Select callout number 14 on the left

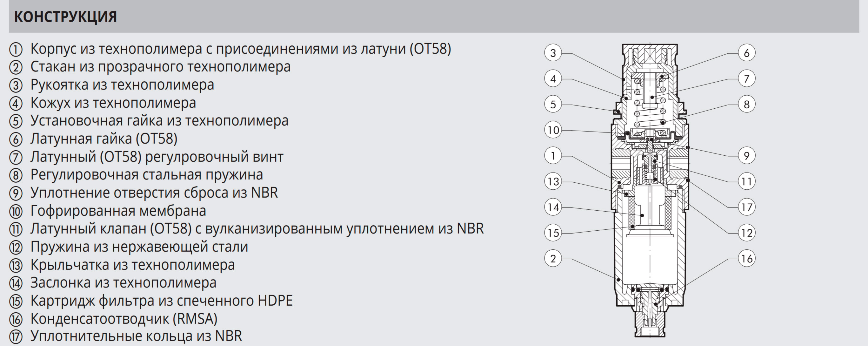click(x=553, y=207)
